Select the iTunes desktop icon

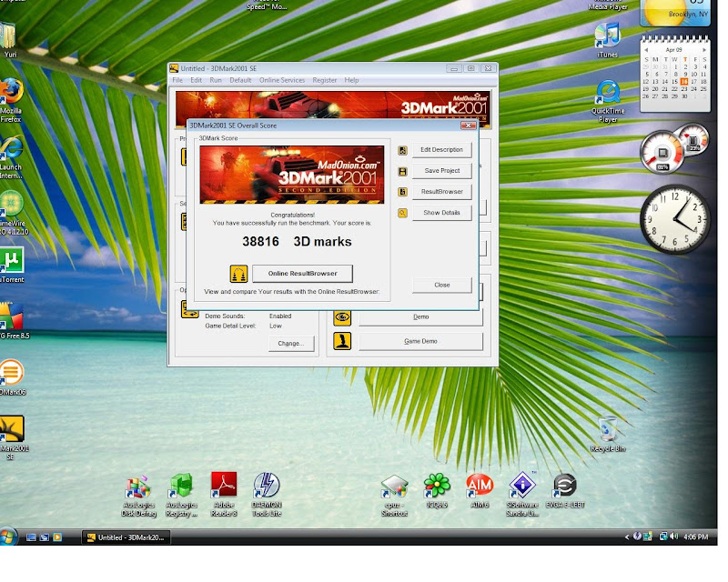[607, 40]
